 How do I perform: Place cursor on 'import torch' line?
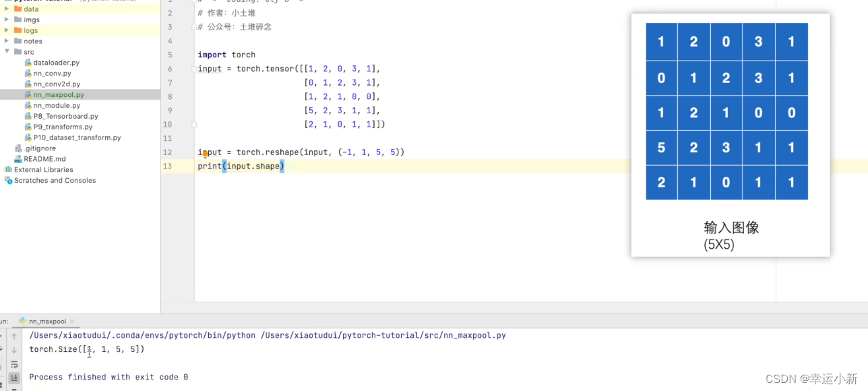(x=226, y=55)
